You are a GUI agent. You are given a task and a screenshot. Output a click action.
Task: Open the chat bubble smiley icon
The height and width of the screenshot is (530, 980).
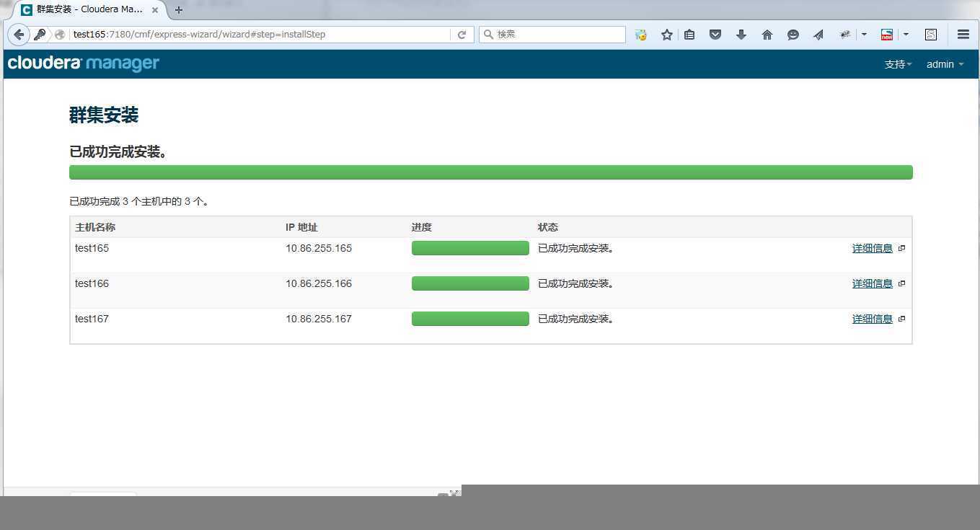click(x=793, y=34)
